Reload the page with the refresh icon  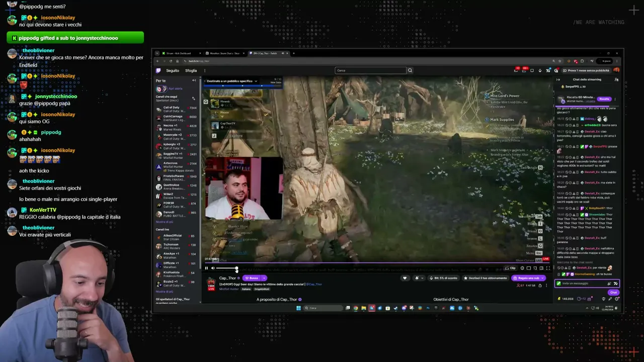(x=171, y=61)
